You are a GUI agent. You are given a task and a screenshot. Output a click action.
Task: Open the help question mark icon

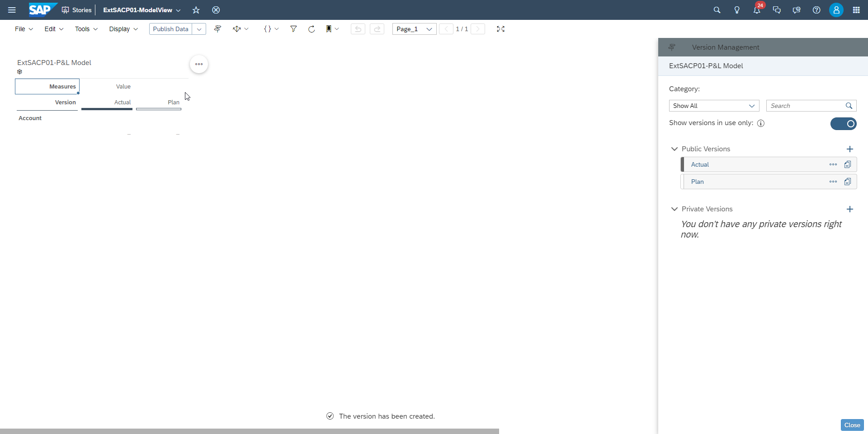816,10
